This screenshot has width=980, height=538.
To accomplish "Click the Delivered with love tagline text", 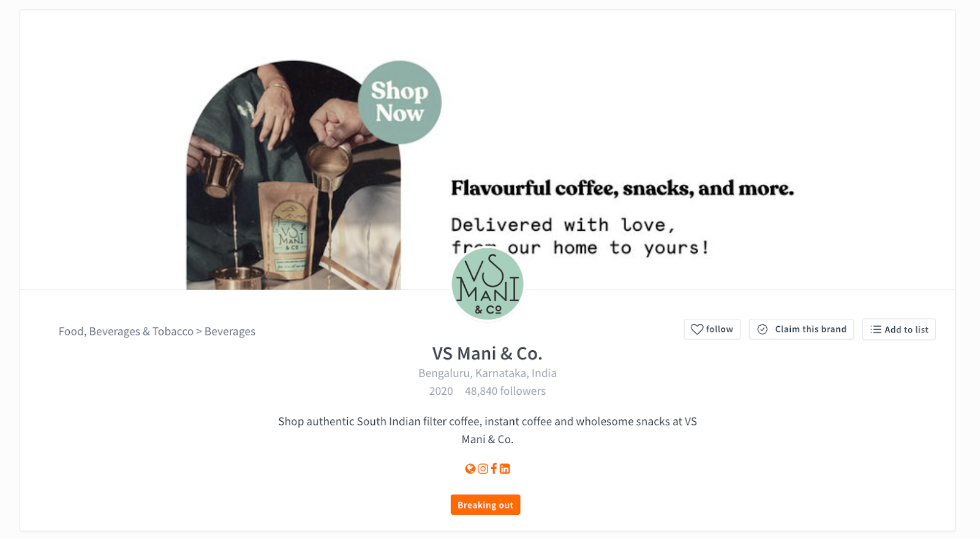I will (579, 236).
